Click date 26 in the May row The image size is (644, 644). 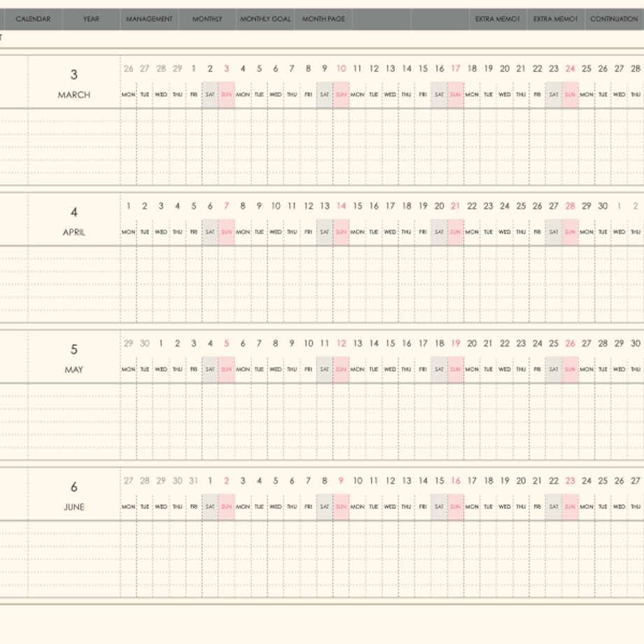click(x=570, y=344)
